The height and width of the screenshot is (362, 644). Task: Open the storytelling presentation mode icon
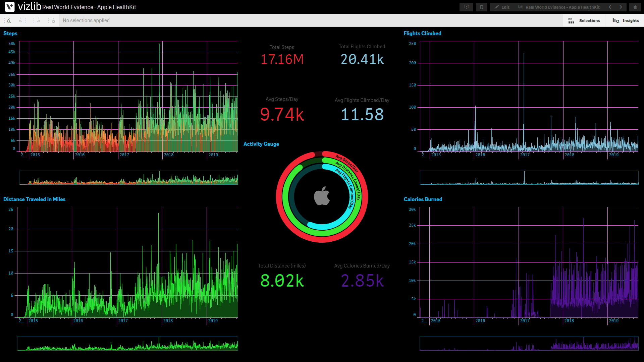(x=466, y=7)
